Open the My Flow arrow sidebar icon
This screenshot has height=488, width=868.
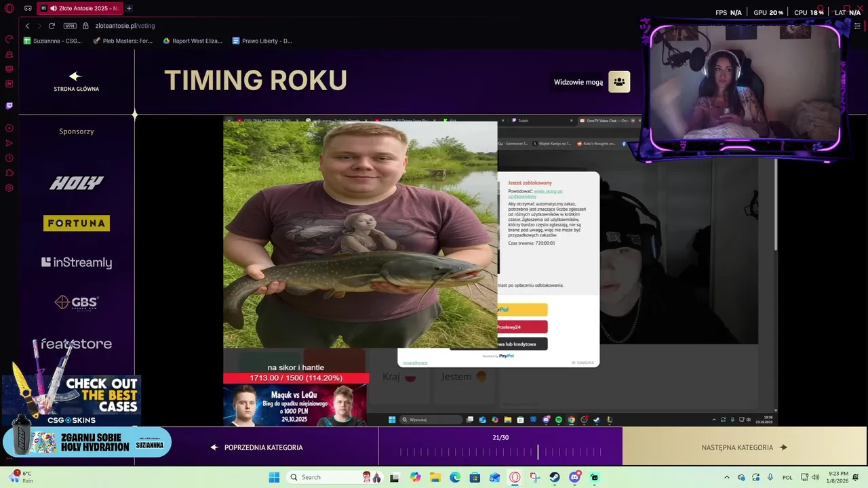click(x=9, y=143)
